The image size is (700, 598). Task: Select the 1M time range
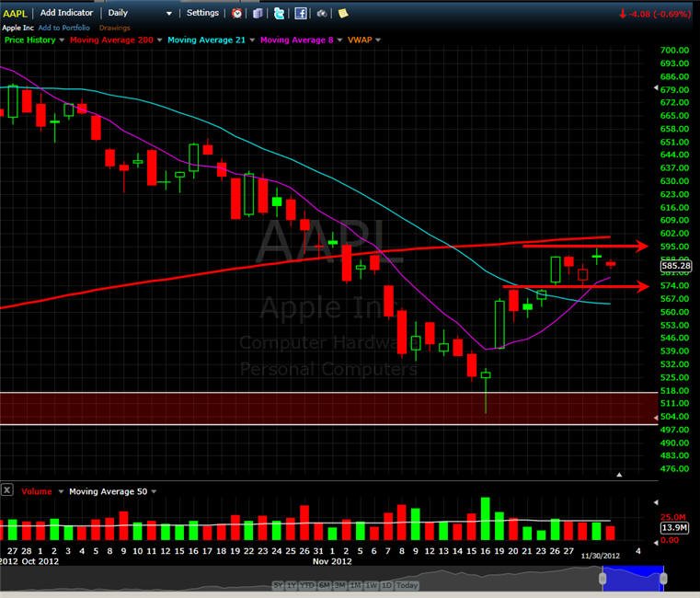(x=356, y=585)
